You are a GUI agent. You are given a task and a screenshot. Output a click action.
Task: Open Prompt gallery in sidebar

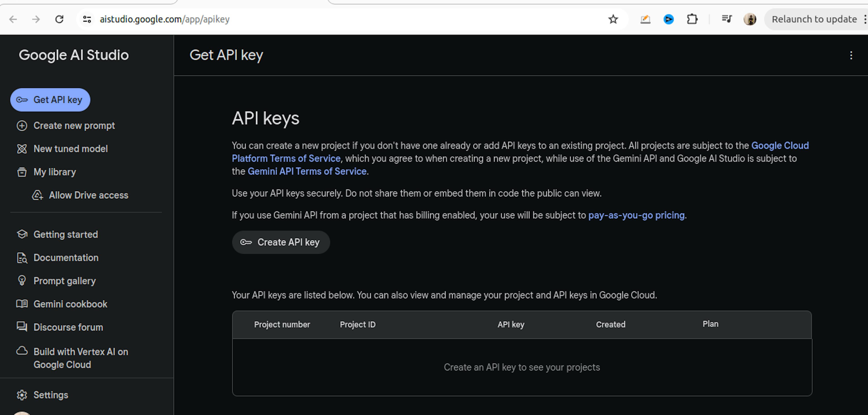coord(56,281)
